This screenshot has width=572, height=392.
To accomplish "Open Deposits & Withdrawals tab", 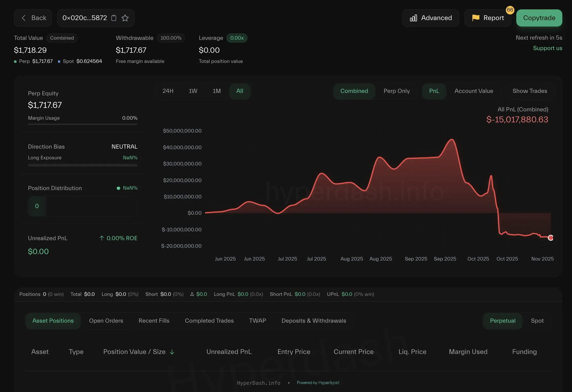I will 314,321.
